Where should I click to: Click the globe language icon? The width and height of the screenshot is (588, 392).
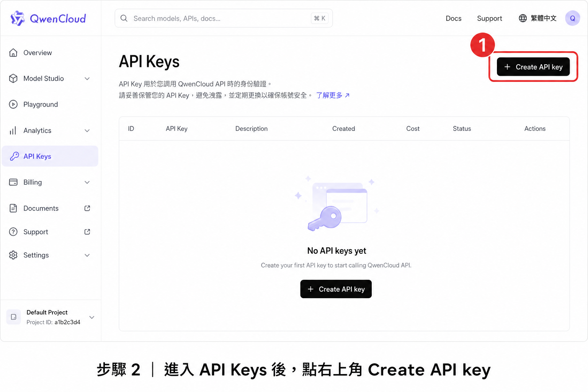click(523, 18)
